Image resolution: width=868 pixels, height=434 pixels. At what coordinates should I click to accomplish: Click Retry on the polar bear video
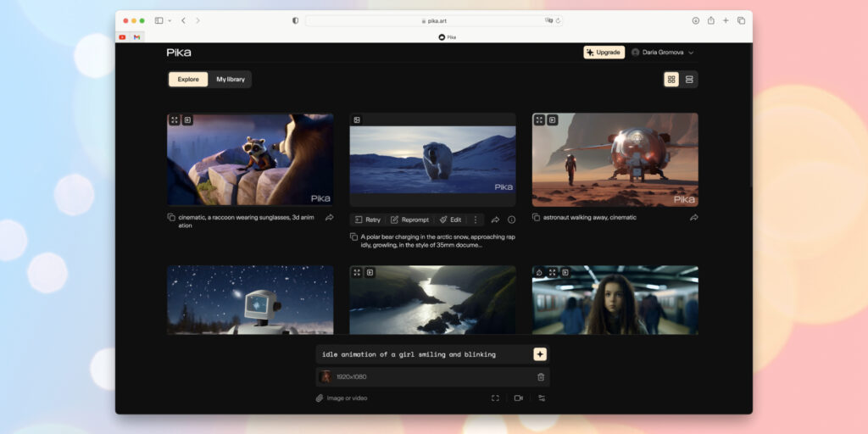tap(368, 220)
